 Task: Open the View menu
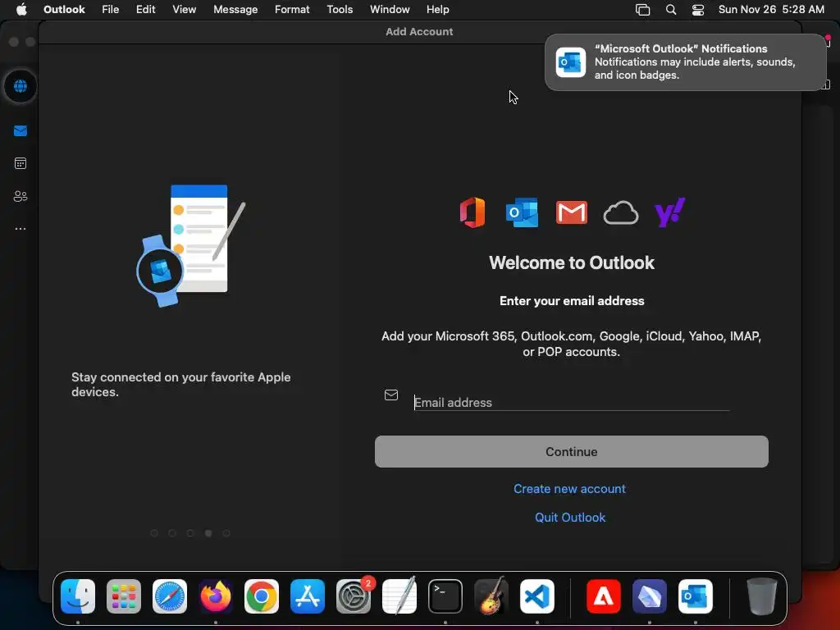185,9
